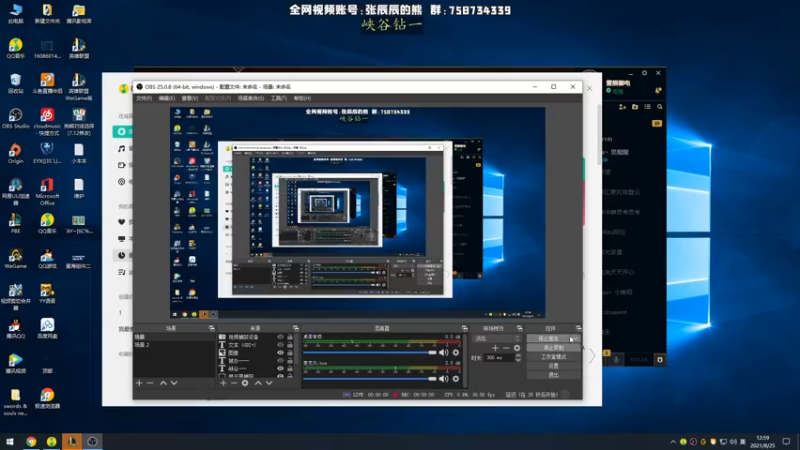
Task: Add a new source with plus icon
Action: point(223,383)
